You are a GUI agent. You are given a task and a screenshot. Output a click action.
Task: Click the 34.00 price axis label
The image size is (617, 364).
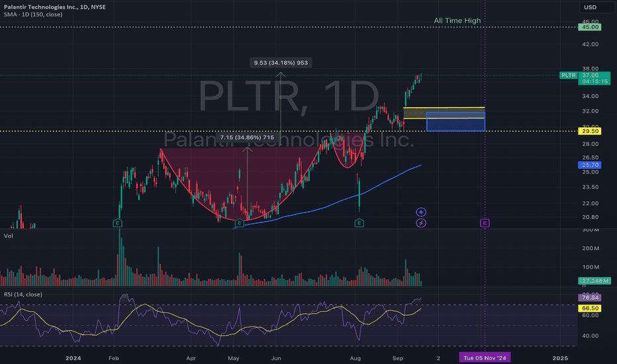click(591, 96)
